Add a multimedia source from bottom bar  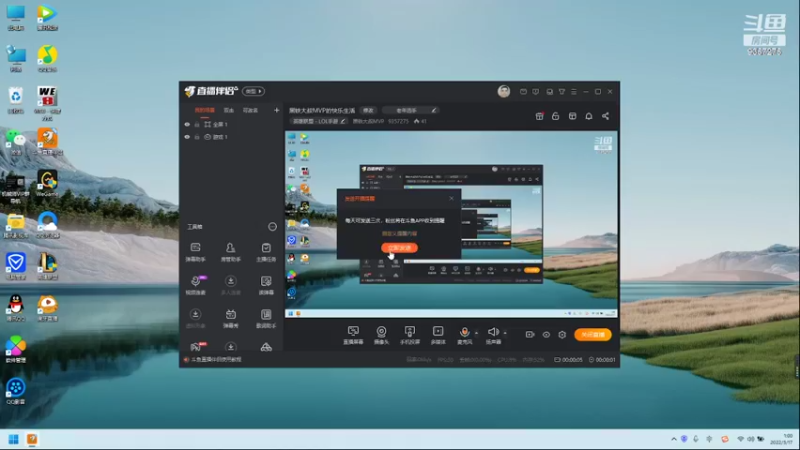[438, 335]
